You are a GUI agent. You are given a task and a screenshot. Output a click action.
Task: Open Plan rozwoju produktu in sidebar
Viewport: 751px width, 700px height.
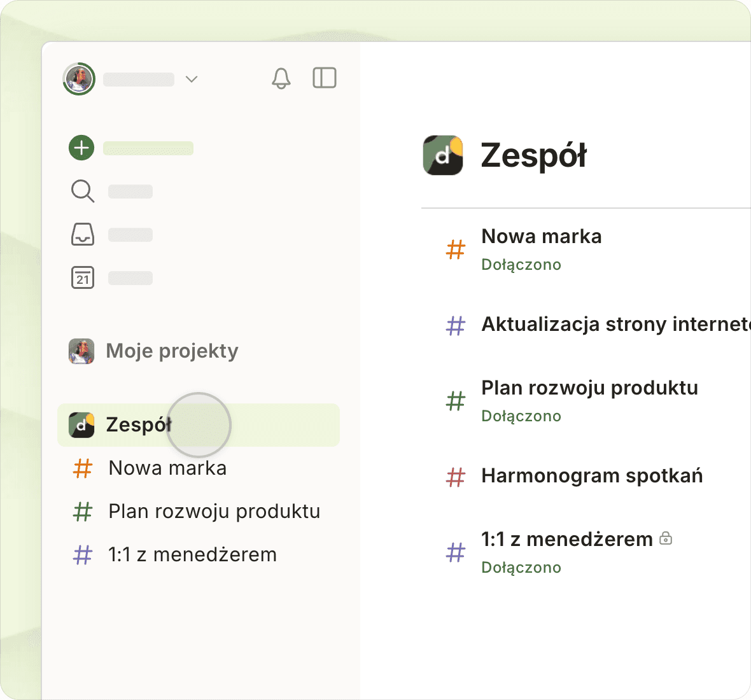(x=214, y=511)
